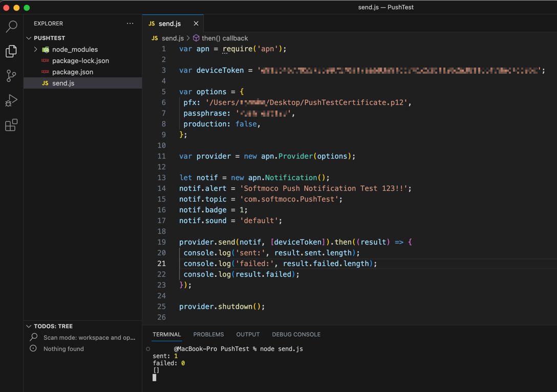Open the Source Control view

pyautogui.click(x=11, y=76)
